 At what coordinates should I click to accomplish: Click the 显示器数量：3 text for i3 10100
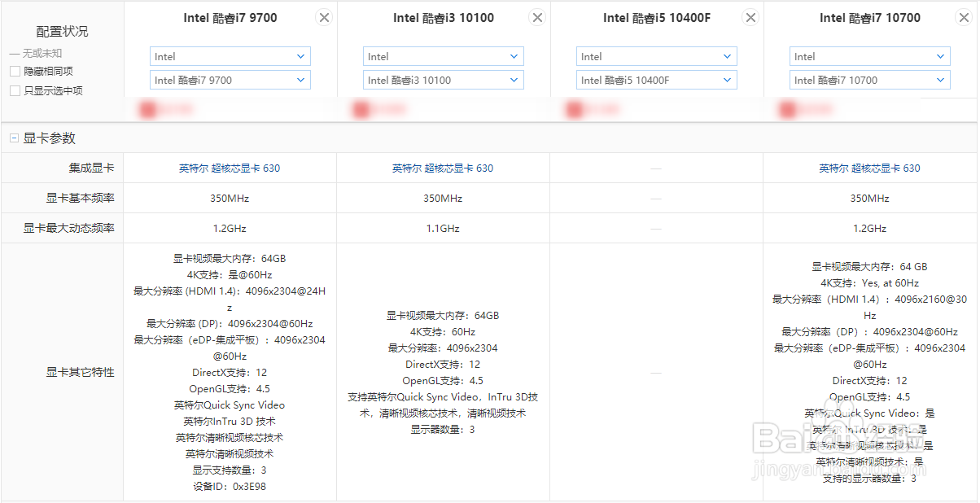tap(443, 430)
